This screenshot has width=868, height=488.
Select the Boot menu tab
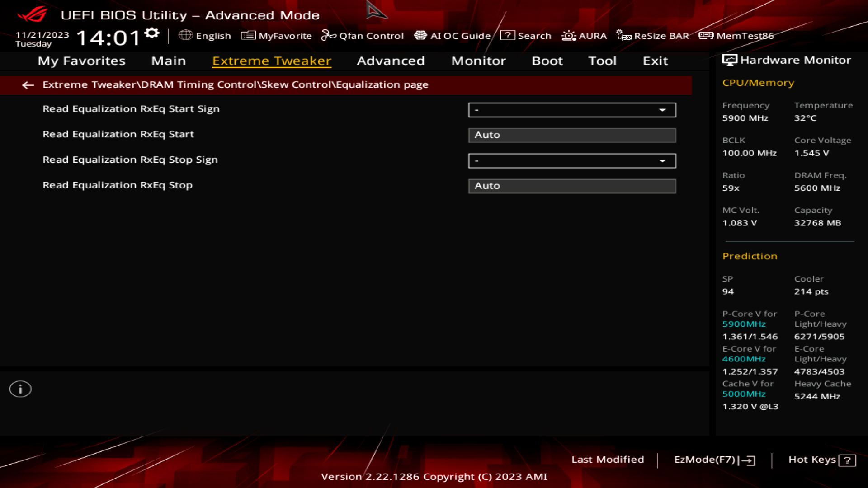point(547,61)
